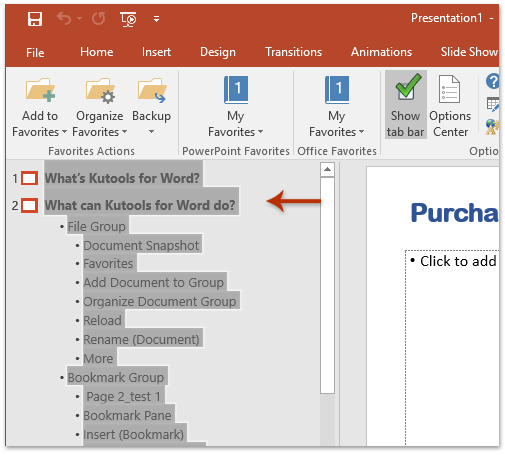Select slide 1 icon in outline pane
Screen dimensions: 505x455
[29, 178]
